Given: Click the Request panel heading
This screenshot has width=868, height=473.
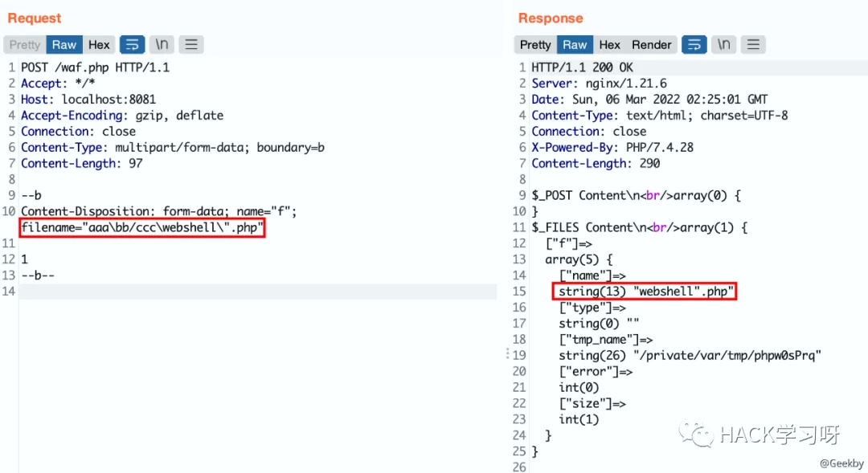Looking at the screenshot, I should (35, 18).
